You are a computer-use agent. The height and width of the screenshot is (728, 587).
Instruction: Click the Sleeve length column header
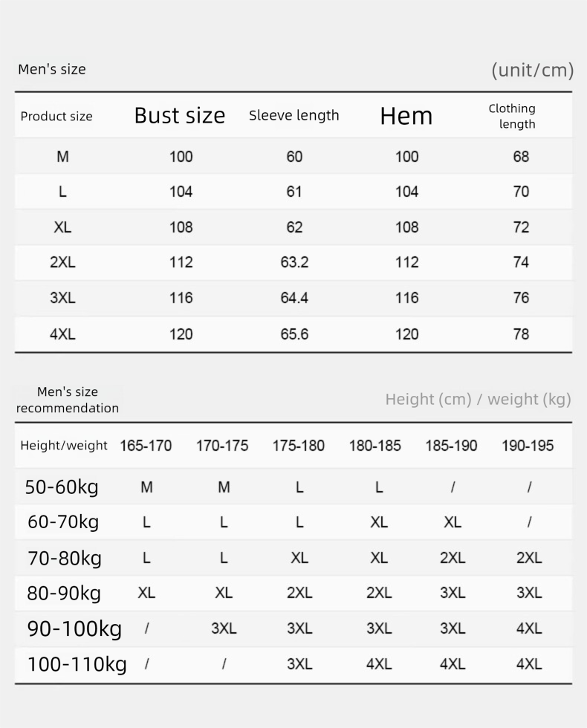tap(293, 115)
